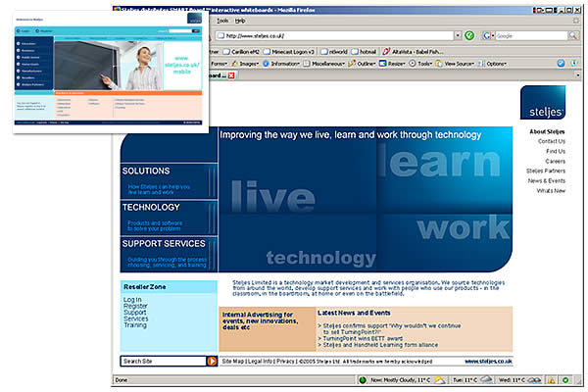The image size is (588, 392).
Task: Expand the Miscellaneous developer toolbar menu
Action: [x=332, y=63]
